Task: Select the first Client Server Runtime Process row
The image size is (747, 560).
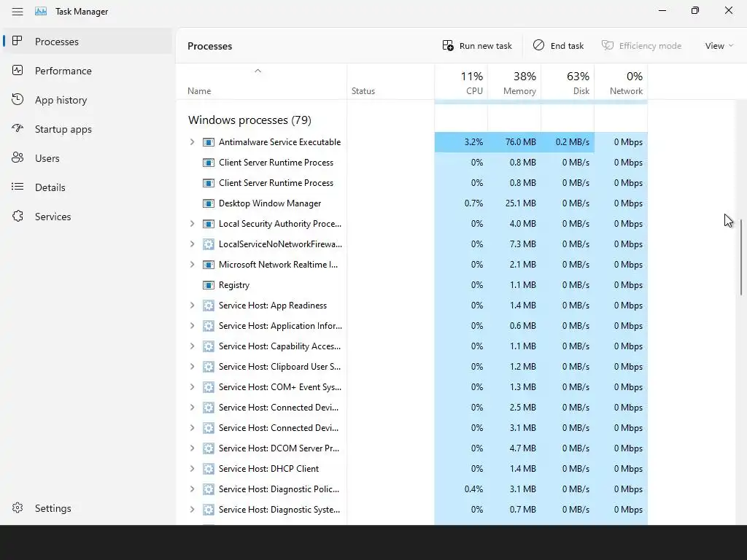Action: [412, 163]
